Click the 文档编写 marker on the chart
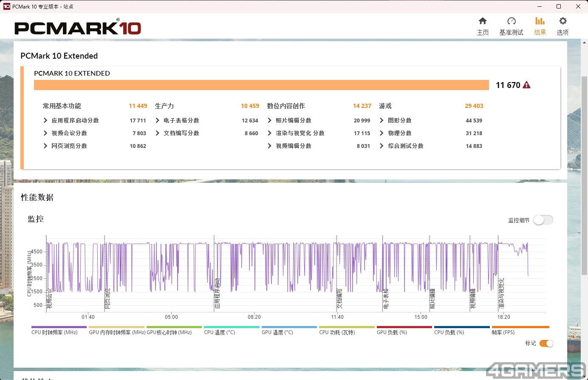The width and height of the screenshot is (588, 380). pyautogui.click(x=340, y=298)
